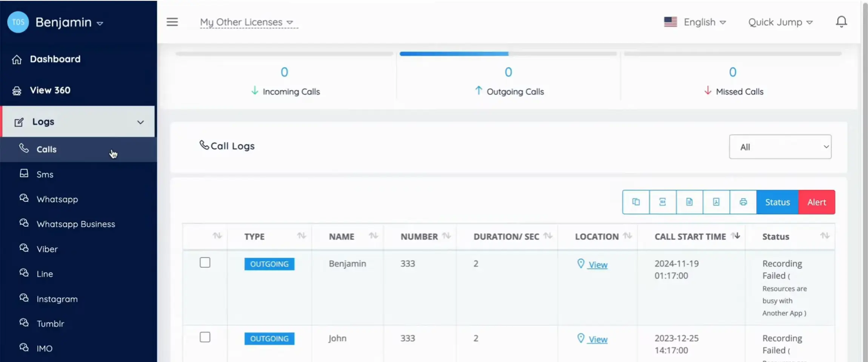Open the View location link for Benjamin
Viewport: 868px width, 362px height.
597,265
